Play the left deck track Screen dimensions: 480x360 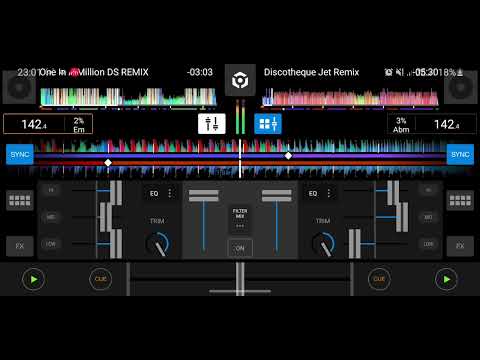tap(33, 279)
